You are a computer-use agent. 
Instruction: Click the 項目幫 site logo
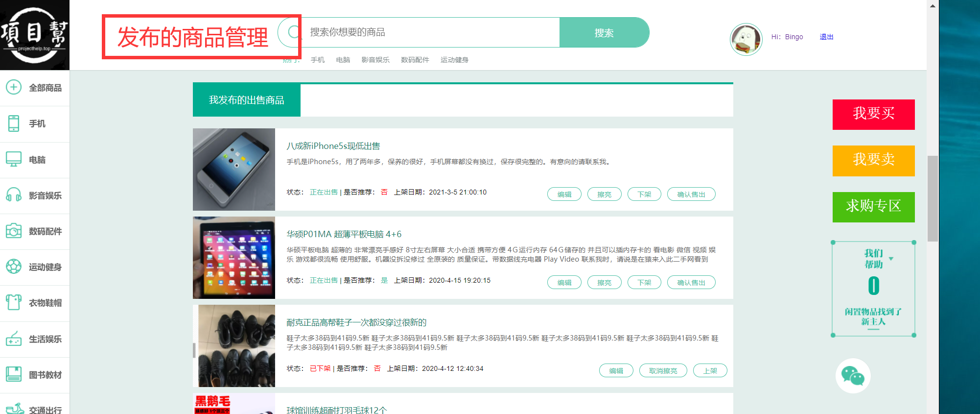[34, 35]
